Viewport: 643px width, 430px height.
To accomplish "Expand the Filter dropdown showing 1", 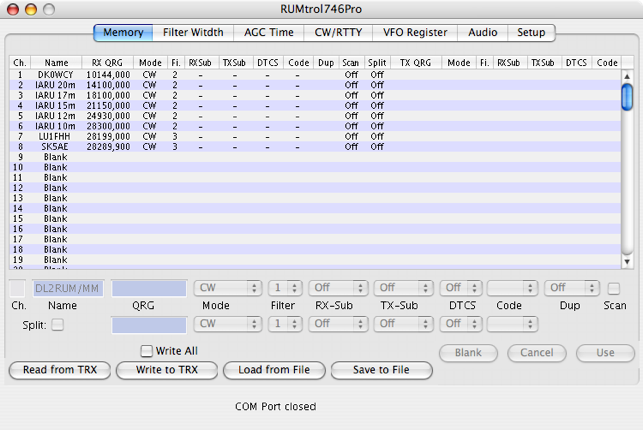I will click(x=285, y=288).
